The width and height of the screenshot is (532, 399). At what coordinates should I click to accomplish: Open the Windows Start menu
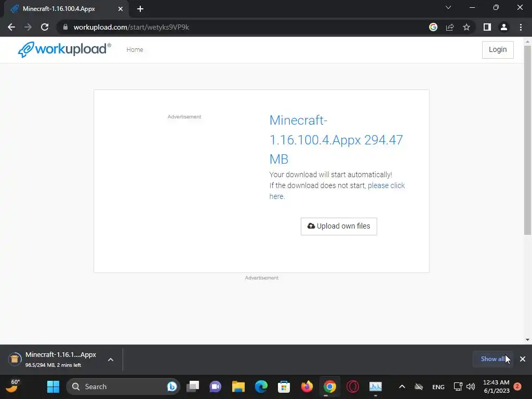(54, 387)
